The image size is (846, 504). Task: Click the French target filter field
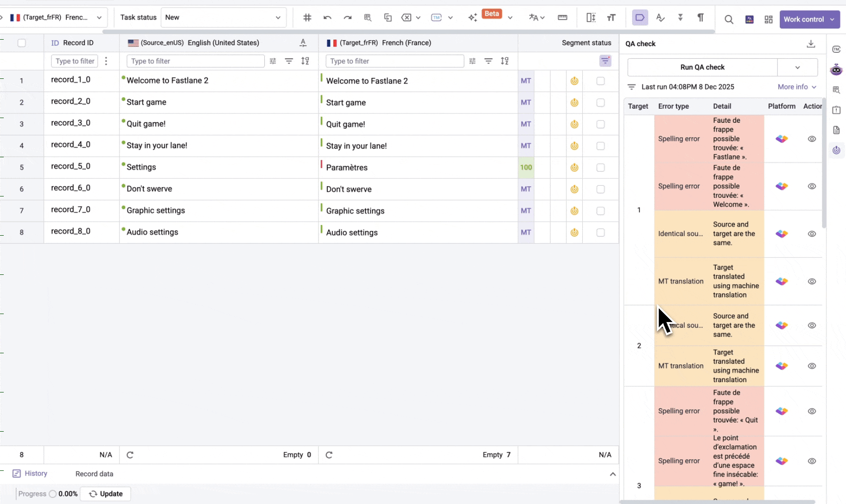(x=395, y=61)
